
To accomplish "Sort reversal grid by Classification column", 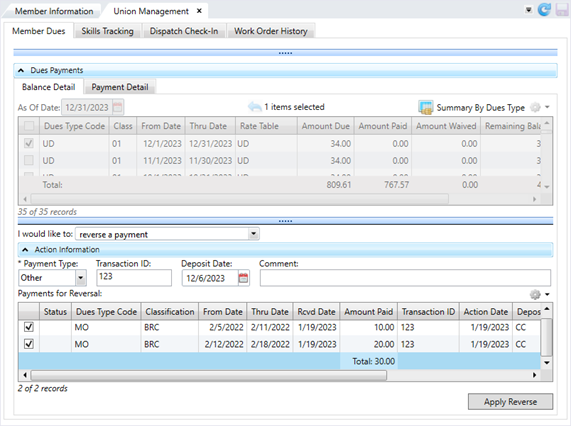I will (x=170, y=312).
